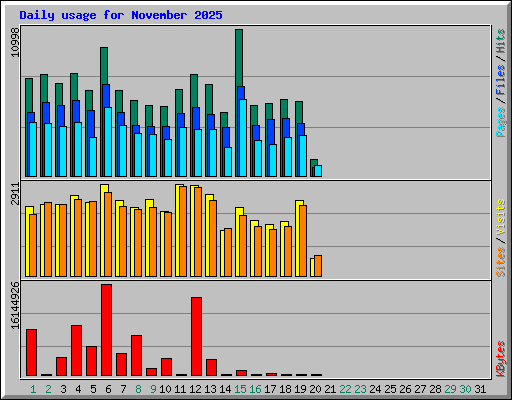Image resolution: width=512 pixels, height=400 pixels.
Task: Click day label 25 on the axis
Action: [390, 389]
